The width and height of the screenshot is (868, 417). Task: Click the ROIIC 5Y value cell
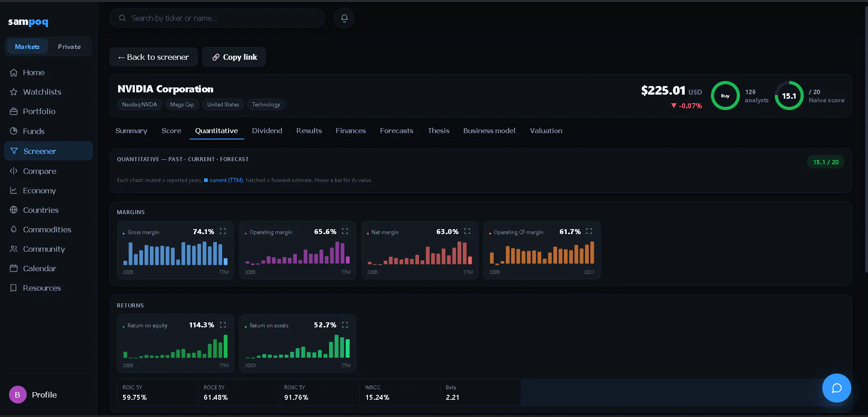tap(320, 393)
